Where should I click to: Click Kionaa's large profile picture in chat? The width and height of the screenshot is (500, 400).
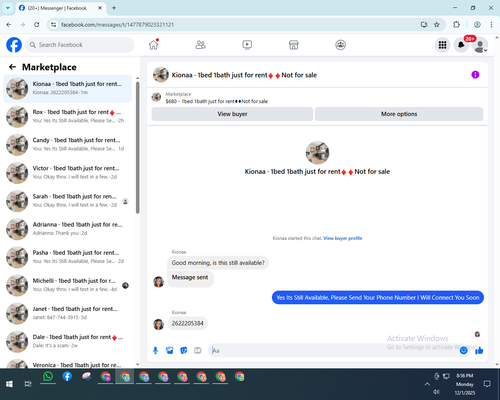click(x=317, y=153)
